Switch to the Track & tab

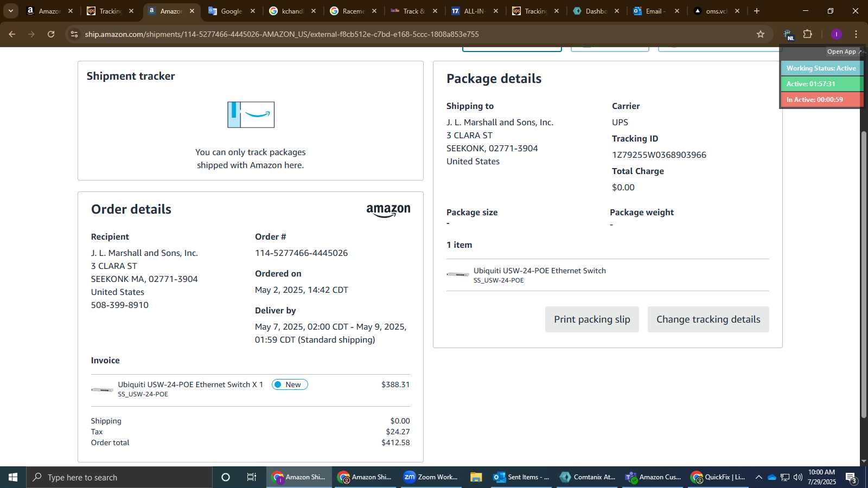[x=414, y=11]
